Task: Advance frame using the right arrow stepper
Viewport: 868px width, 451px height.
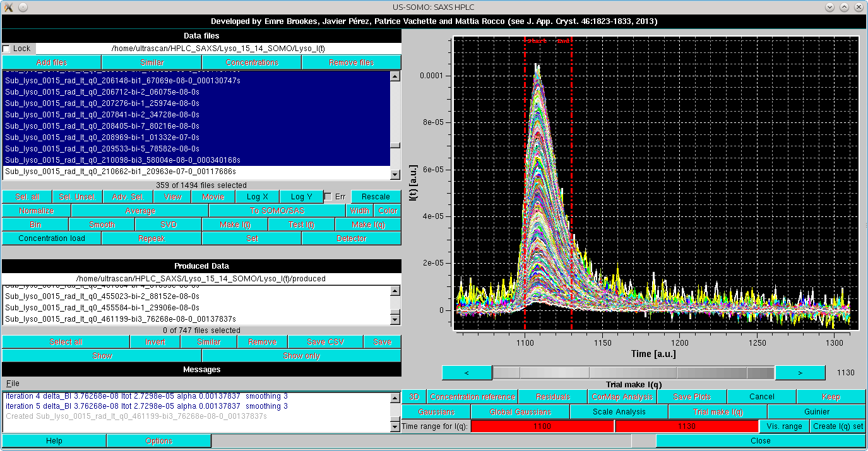Action: (800, 372)
